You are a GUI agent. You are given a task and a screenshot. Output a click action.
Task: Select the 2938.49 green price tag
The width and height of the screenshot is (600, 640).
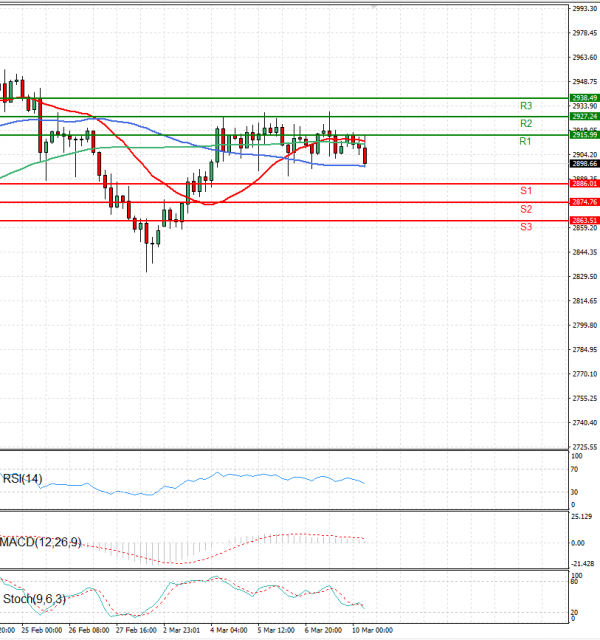[584, 98]
